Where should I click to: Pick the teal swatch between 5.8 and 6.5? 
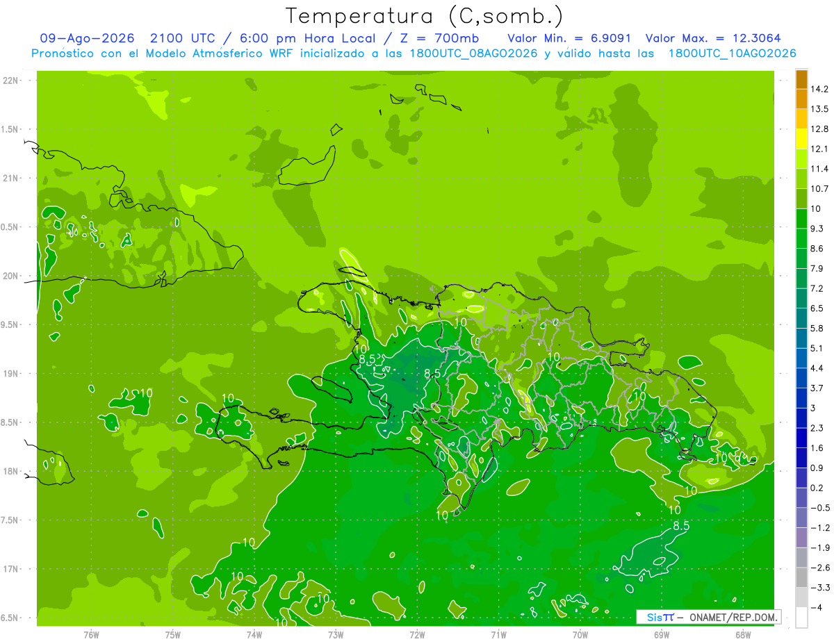coord(801,318)
